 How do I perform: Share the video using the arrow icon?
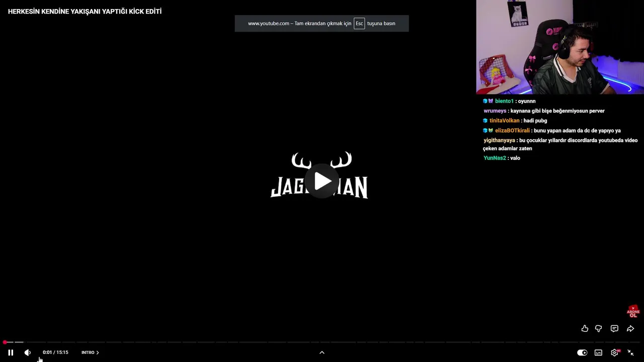[630, 328]
